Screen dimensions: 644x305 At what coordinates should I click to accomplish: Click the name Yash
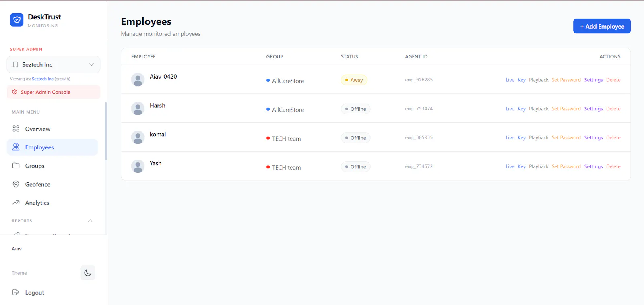click(x=156, y=163)
